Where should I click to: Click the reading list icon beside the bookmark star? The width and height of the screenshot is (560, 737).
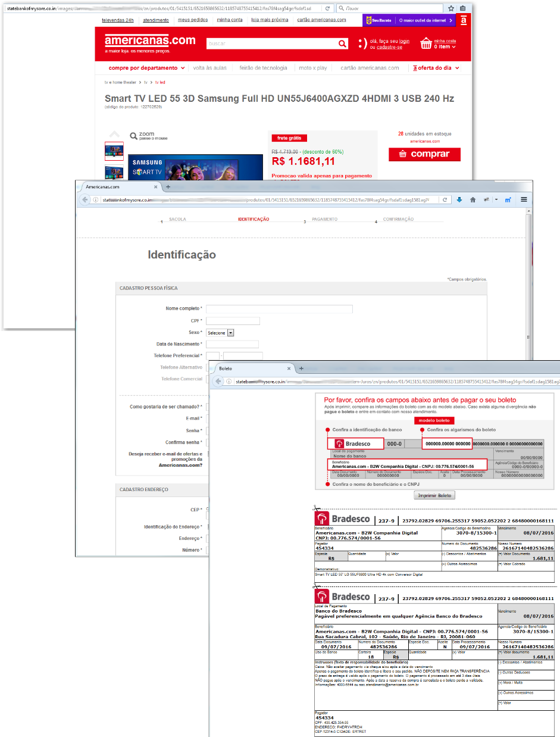pyautogui.click(x=462, y=8)
